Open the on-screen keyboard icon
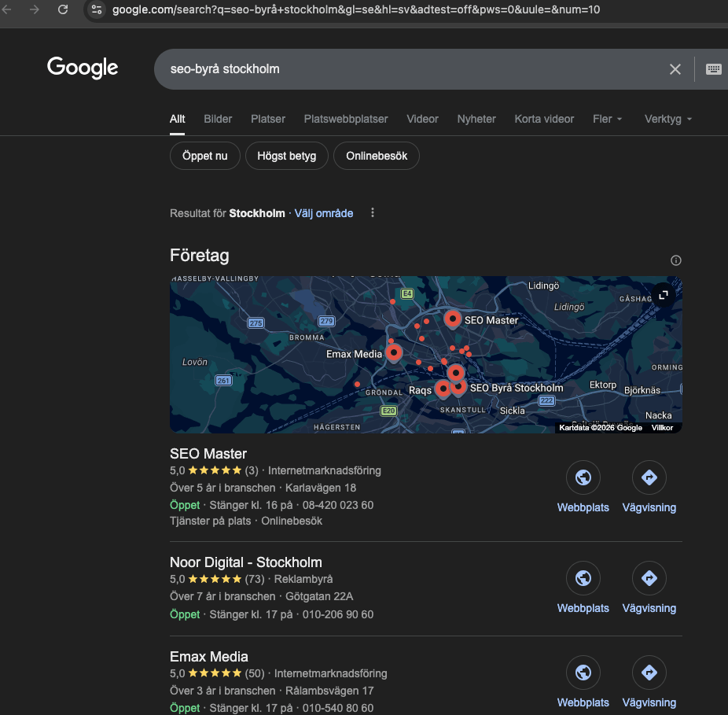 [x=713, y=69]
